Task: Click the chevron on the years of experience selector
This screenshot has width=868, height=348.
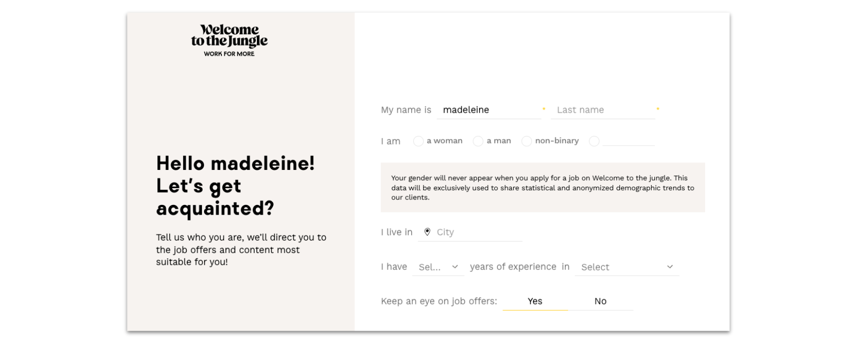Action: pos(455,266)
